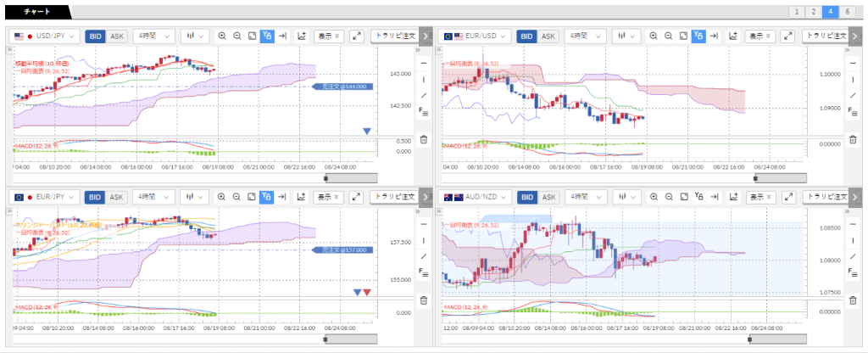Delete drawings with trash icon in EUR/JPY chart
Viewport: 868px width, 353px height.
(x=424, y=300)
